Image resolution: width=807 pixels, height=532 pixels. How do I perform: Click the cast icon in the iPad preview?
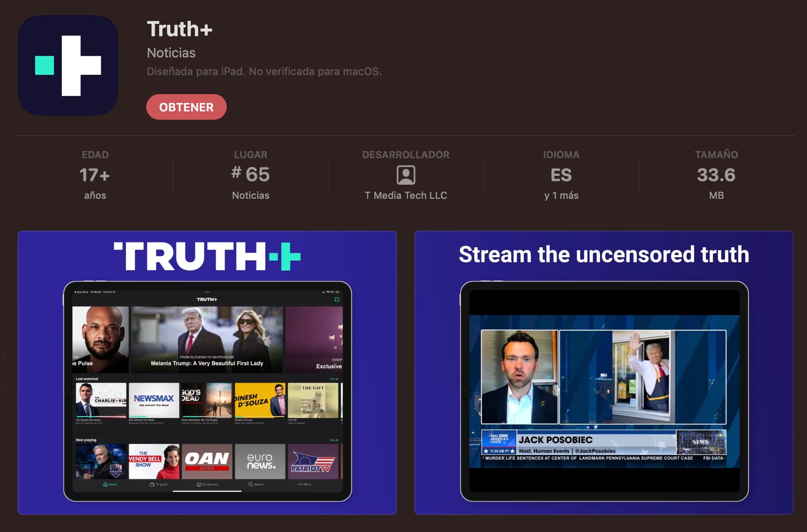(337, 300)
